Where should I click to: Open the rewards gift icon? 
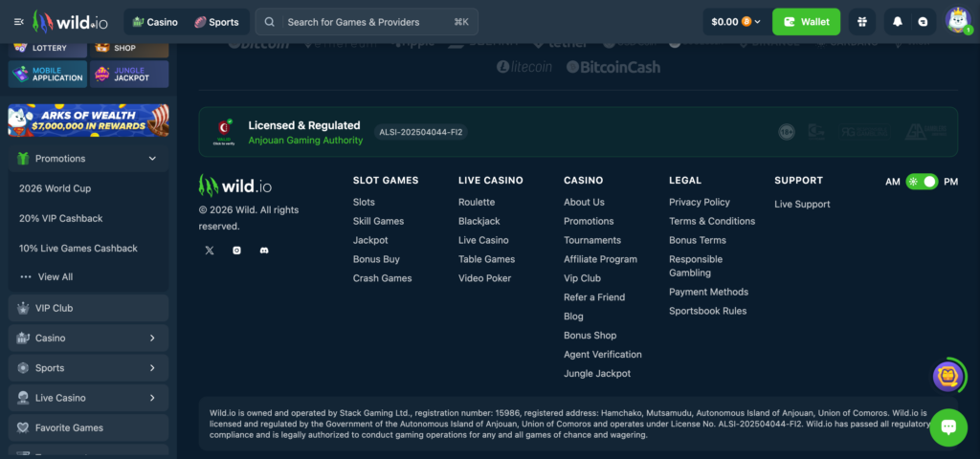coord(863,22)
